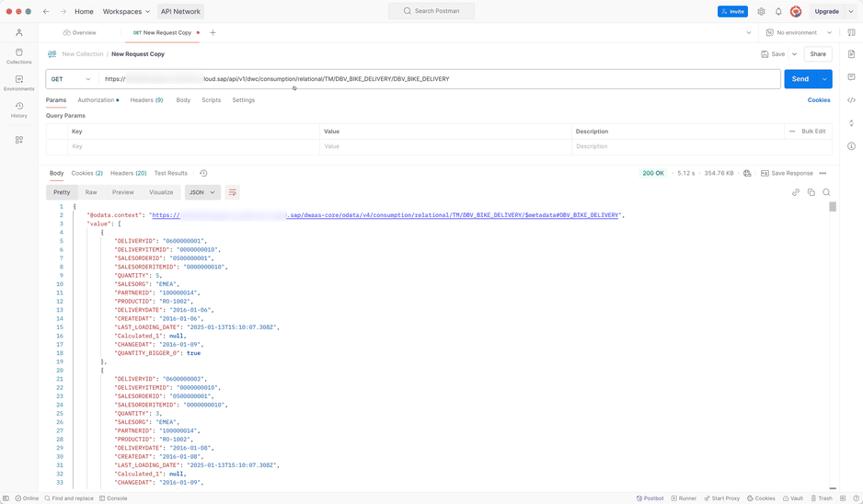Open the related requests icon in right sidebar
Viewport: 863px width, 504px height.
[x=851, y=122]
